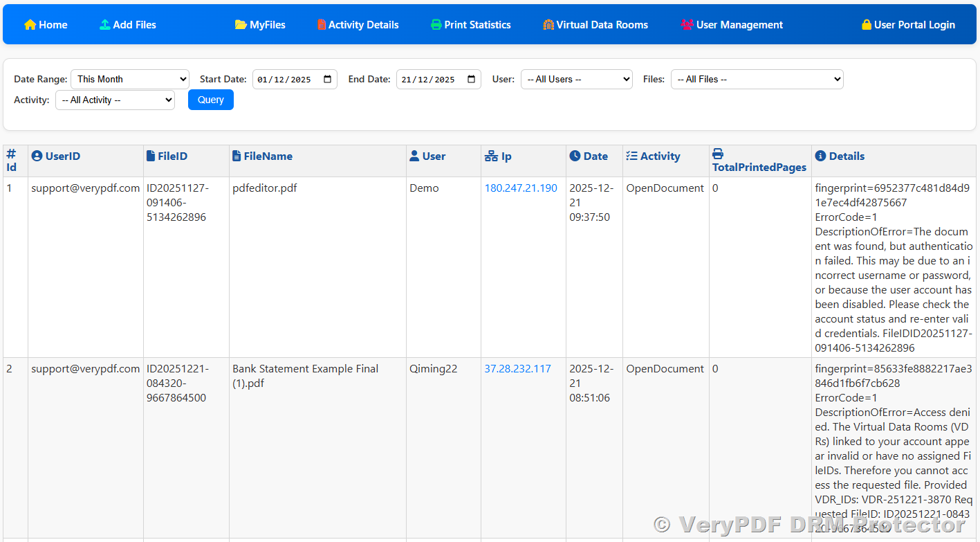Click the Virtual Data Rooms icon
Image resolution: width=980 pixels, height=542 pixels.
(x=548, y=25)
